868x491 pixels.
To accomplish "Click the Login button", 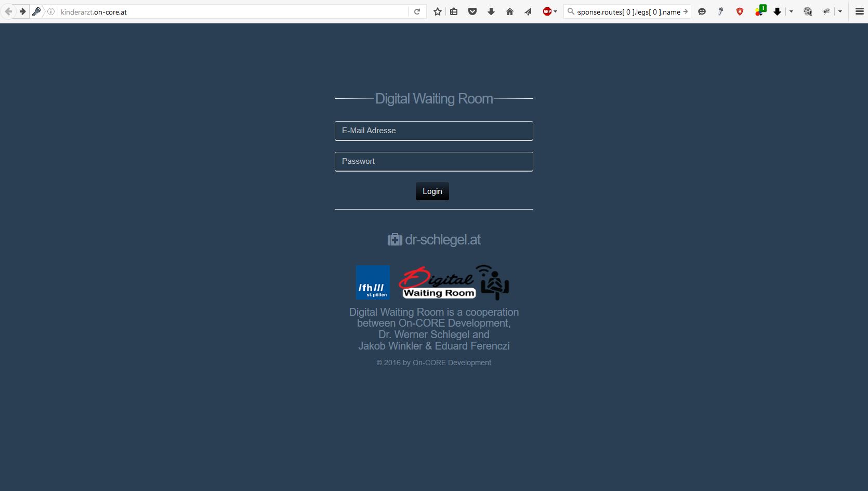I will (432, 191).
